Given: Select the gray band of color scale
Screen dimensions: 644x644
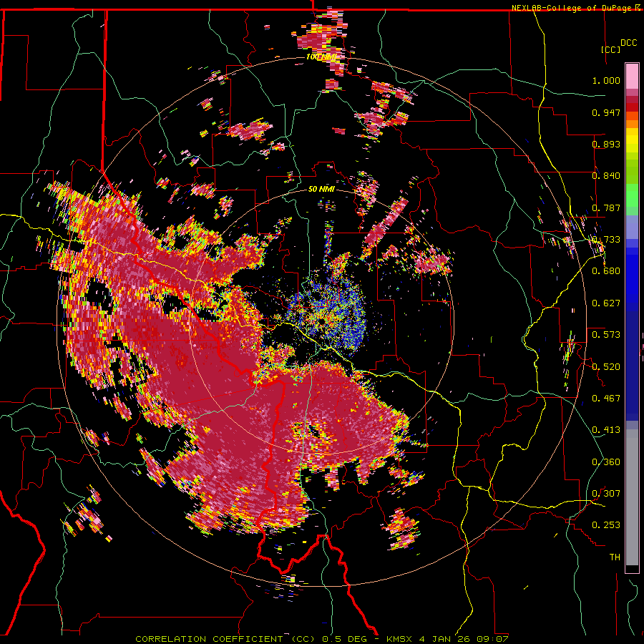Looking at the screenshot, I should coord(632,497).
